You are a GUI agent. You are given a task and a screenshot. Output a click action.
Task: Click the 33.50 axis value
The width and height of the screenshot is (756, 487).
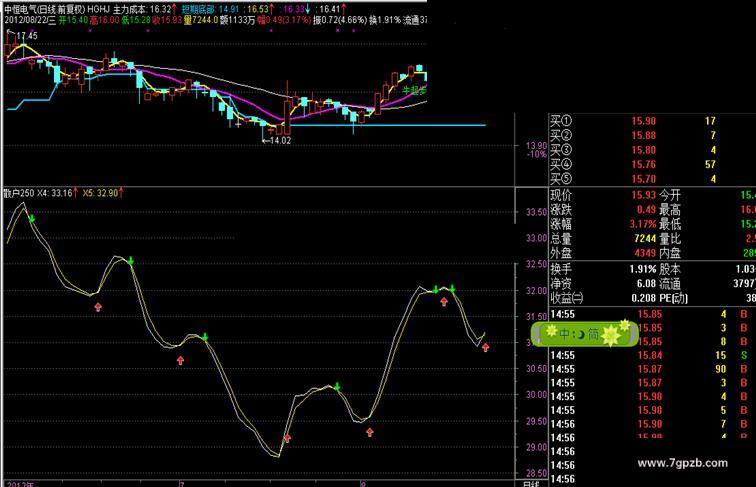click(x=536, y=212)
